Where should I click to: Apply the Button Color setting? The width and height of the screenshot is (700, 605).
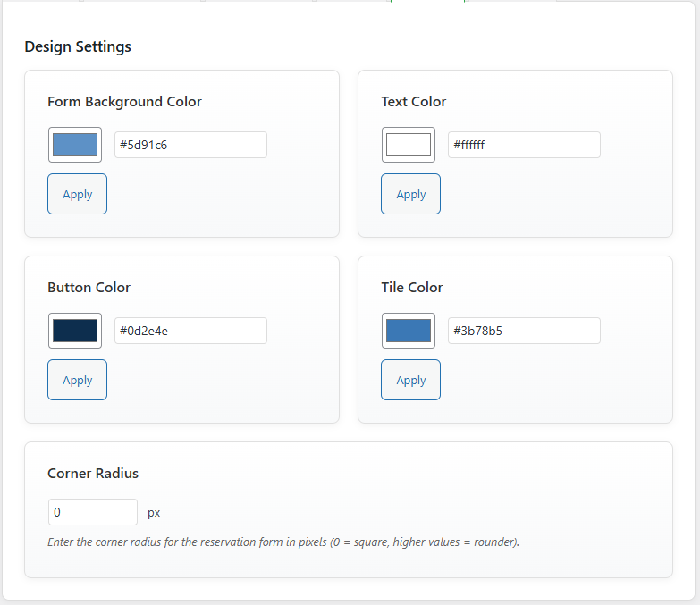tap(77, 380)
